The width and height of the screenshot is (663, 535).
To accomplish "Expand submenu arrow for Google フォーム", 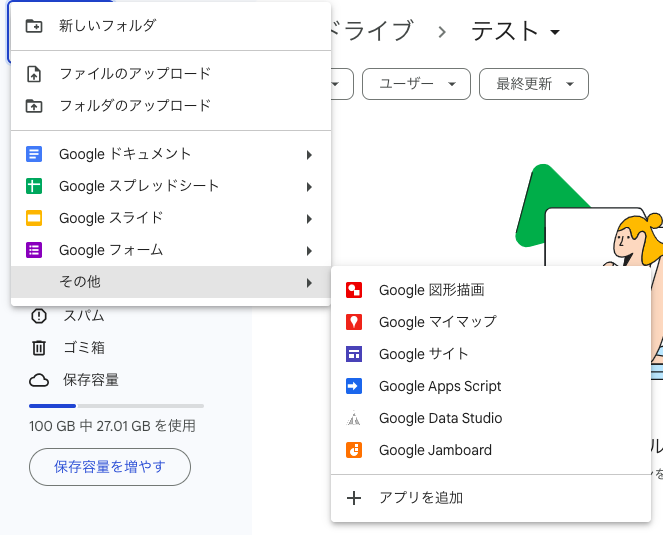I will (x=310, y=251).
